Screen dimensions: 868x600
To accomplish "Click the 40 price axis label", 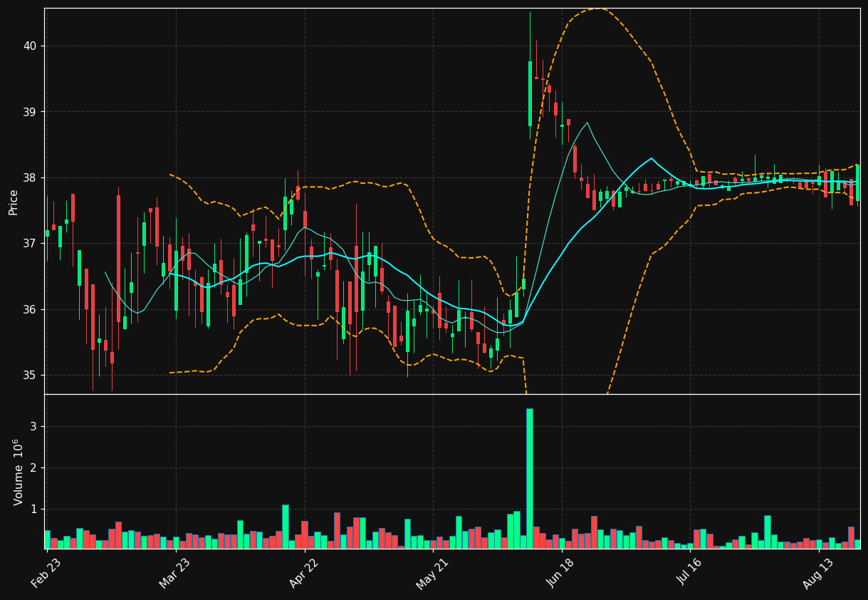I will click(30, 46).
